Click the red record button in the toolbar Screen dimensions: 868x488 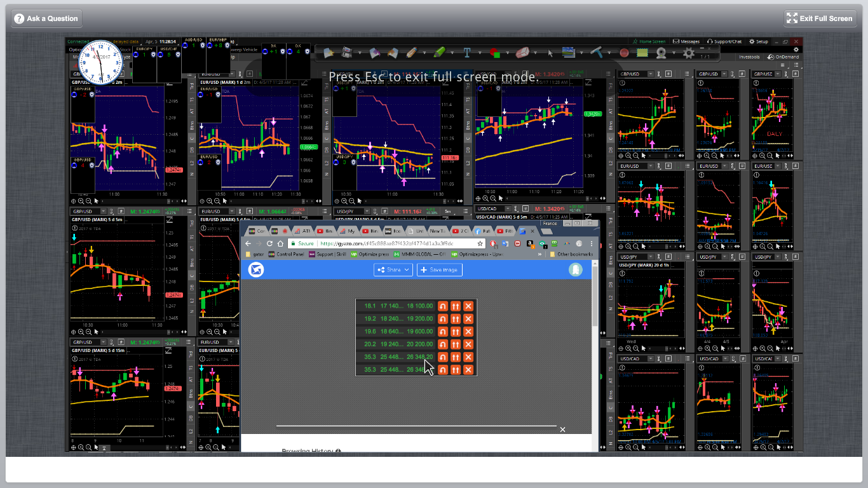(x=624, y=53)
